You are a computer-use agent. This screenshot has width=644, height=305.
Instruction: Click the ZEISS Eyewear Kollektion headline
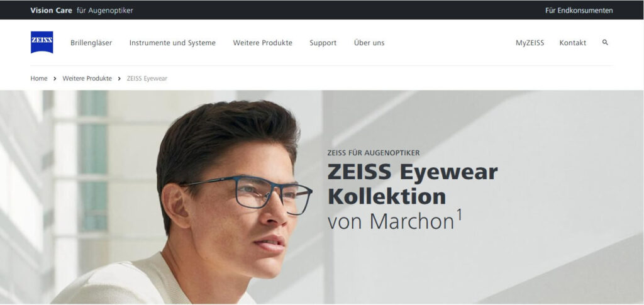coord(413,184)
